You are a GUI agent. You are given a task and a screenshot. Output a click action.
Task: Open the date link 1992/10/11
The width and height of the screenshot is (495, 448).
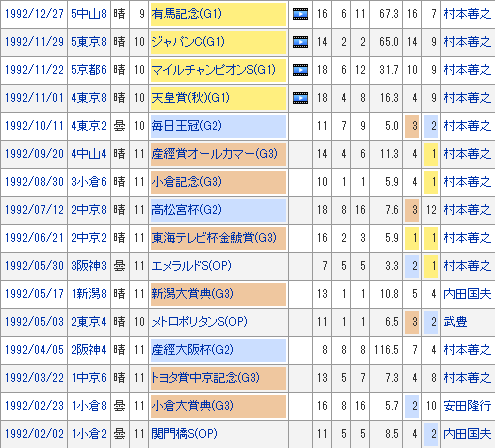[34, 126]
